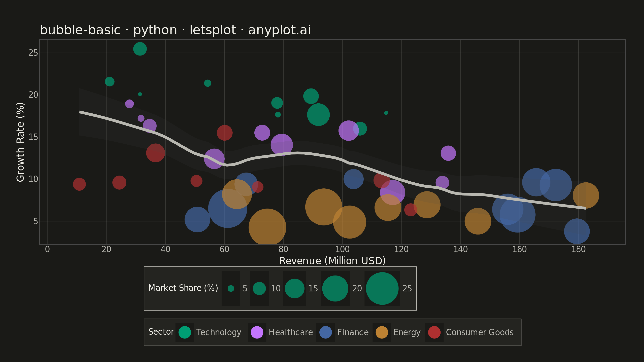Screen dimensions: 644x362
Task: Click the Technology legend color swatch
Action: tap(185, 332)
